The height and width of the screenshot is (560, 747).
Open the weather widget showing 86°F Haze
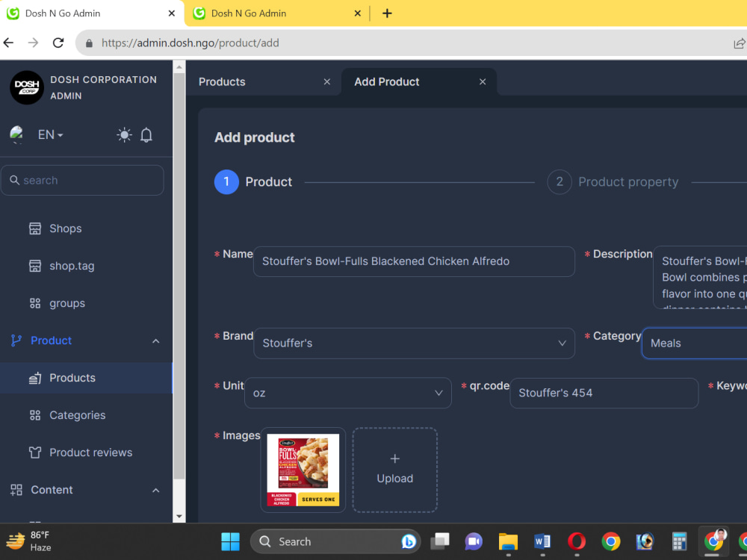tap(28, 541)
